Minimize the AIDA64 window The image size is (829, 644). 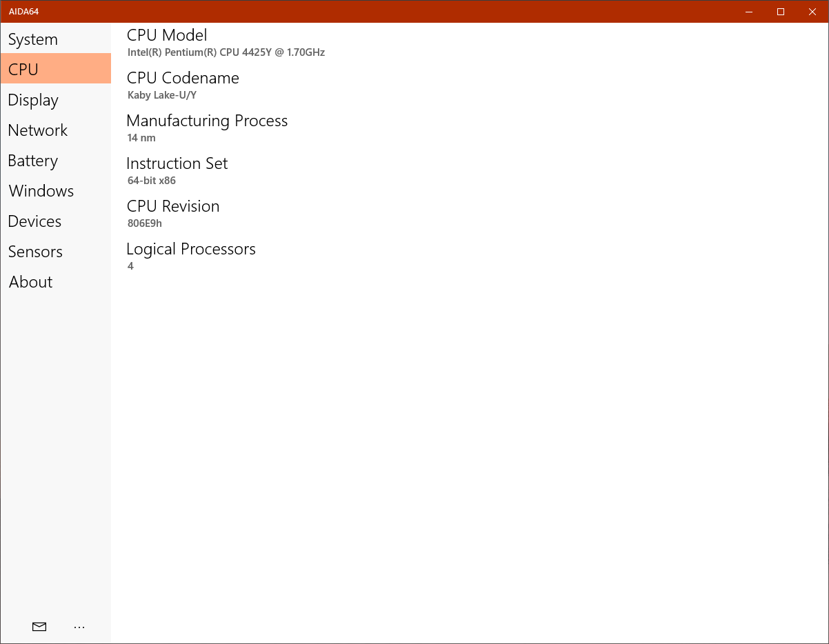749,12
